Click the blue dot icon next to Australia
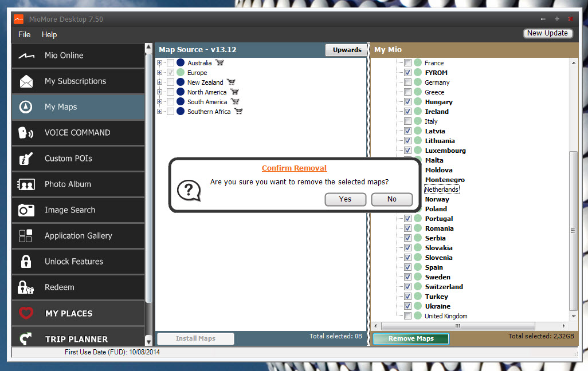The image size is (588, 371). coord(181,62)
